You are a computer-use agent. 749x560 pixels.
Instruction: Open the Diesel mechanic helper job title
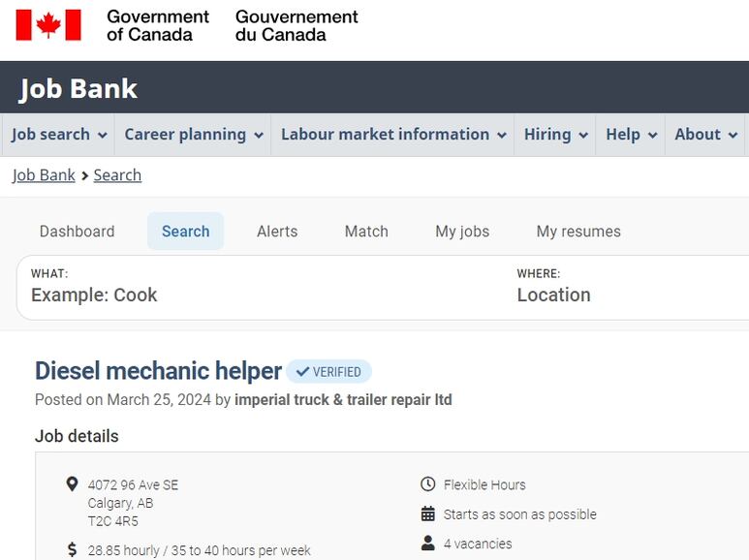point(159,371)
